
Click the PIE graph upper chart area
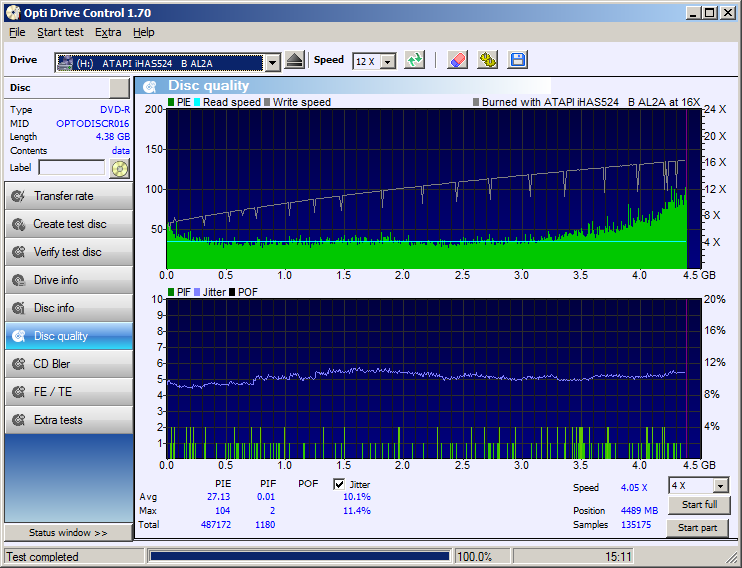click(433, 189)
